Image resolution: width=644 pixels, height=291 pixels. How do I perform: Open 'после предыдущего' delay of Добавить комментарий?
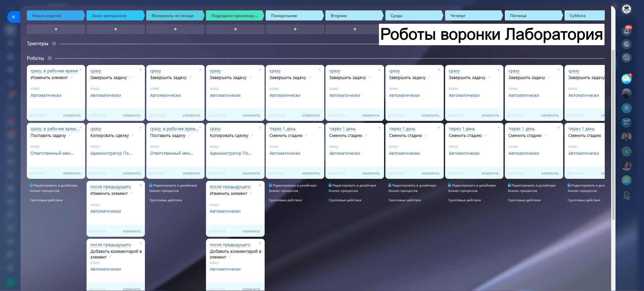(x=110, y=245)
